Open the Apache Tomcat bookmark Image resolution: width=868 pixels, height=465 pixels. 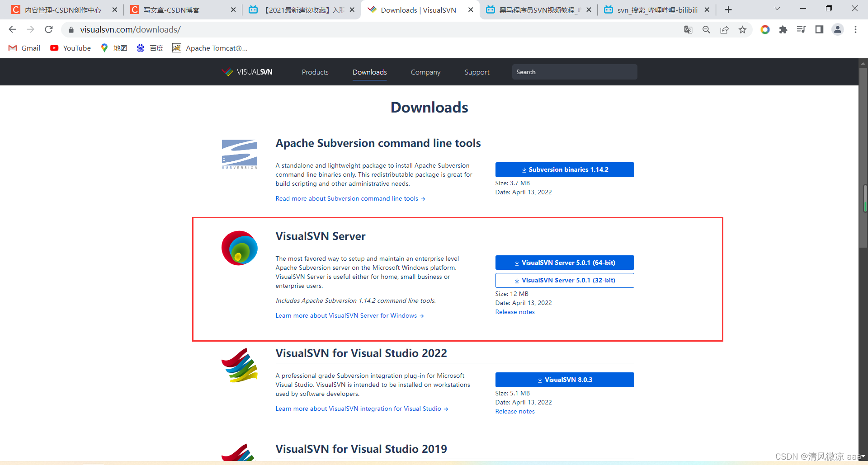[x=210, y=48]
